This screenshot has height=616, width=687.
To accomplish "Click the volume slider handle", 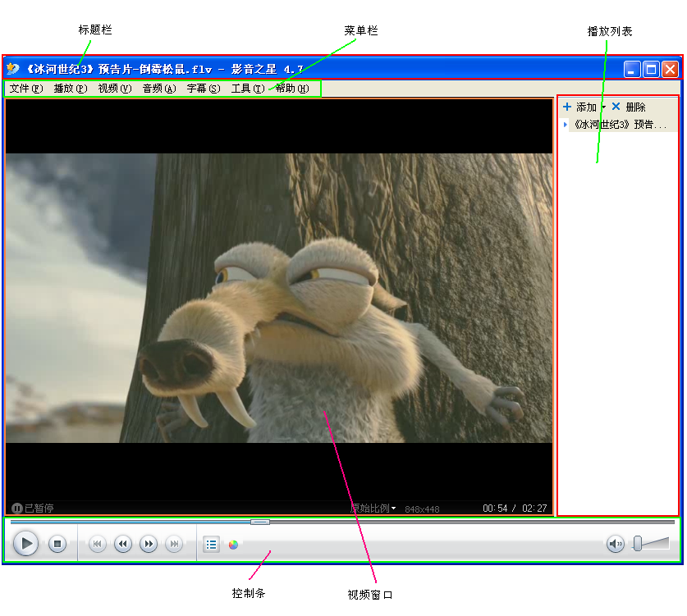I will 638,543.
